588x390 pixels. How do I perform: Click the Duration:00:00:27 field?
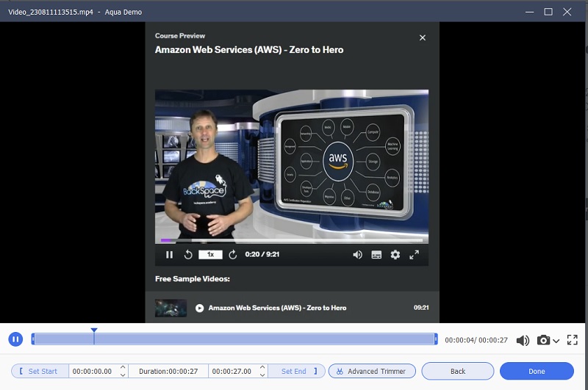click(x=168, y=371)
